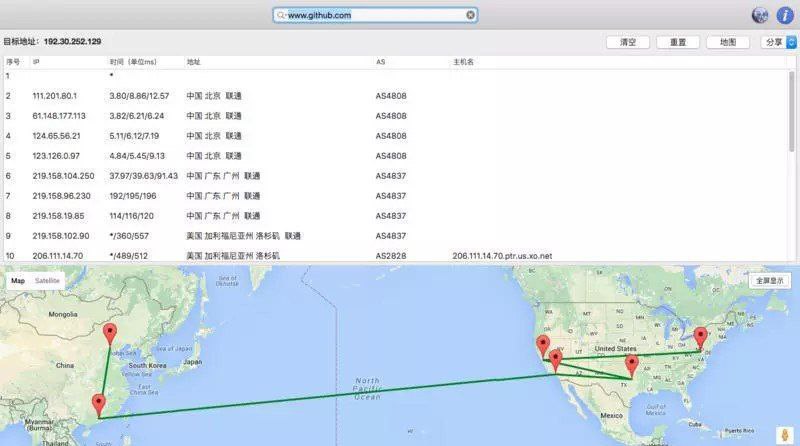Click the 清空 clear button
Viewport: 800px width, 446px height.
pyautogui.click(x=628, y=43)
